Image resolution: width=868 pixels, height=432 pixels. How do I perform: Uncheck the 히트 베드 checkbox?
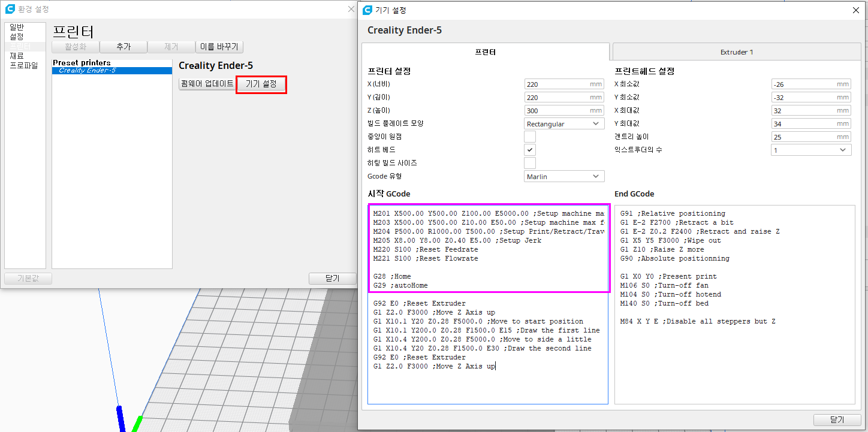(530, 150)
